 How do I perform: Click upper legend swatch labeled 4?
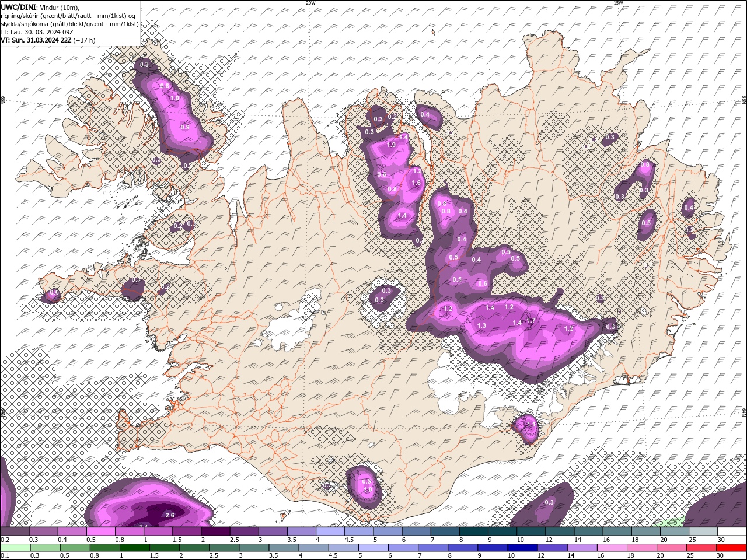[330, 531]
